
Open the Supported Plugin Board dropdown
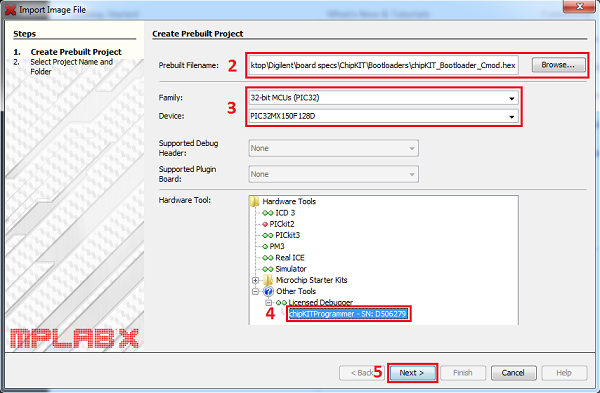click(x=333, y=174)
